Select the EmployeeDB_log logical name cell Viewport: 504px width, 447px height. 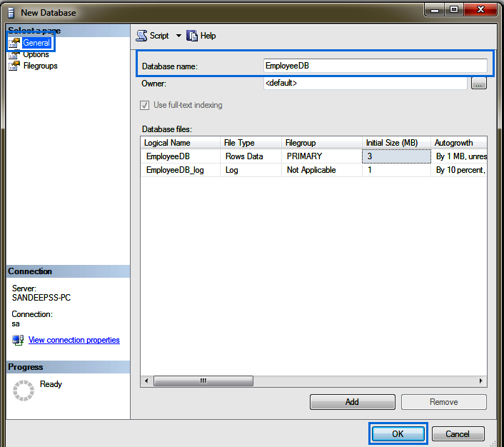tap(181, 170)
